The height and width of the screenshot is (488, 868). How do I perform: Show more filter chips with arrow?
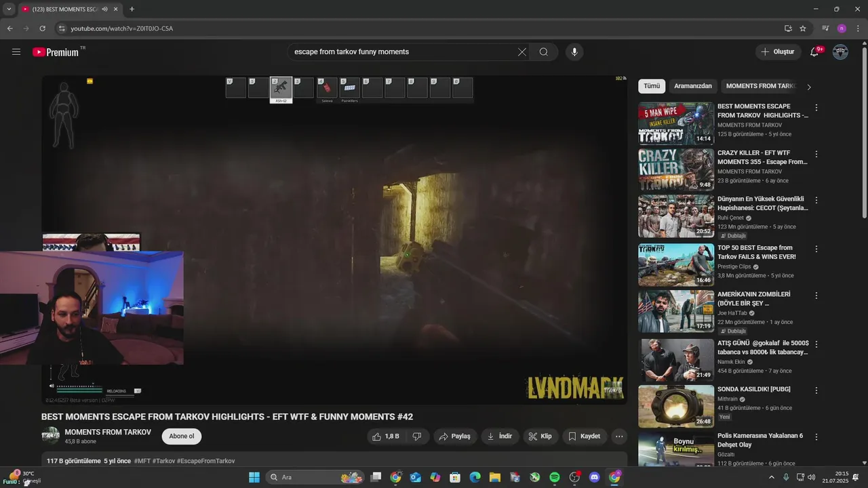(808, 87)
